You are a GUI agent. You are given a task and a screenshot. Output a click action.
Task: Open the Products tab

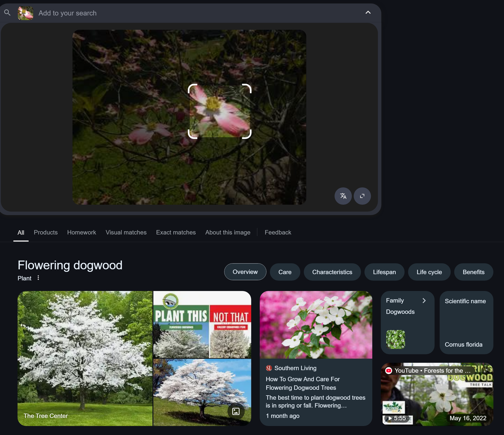point(46,232)
